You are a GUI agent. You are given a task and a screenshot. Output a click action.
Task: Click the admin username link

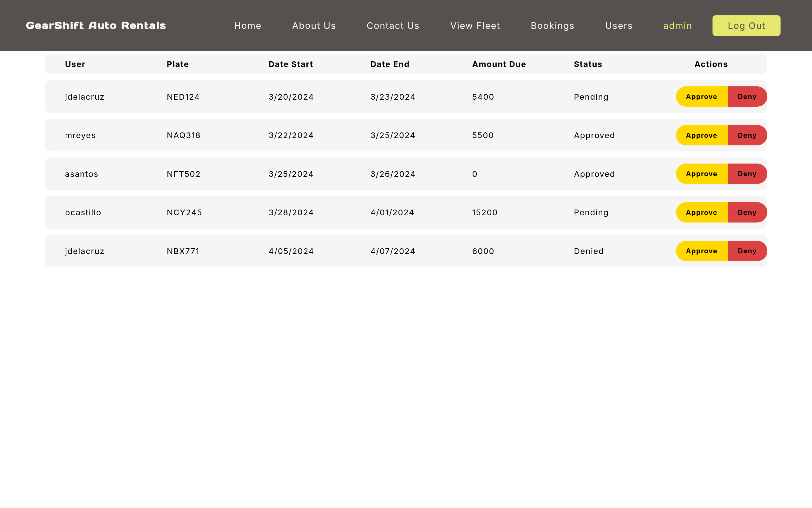678,25
